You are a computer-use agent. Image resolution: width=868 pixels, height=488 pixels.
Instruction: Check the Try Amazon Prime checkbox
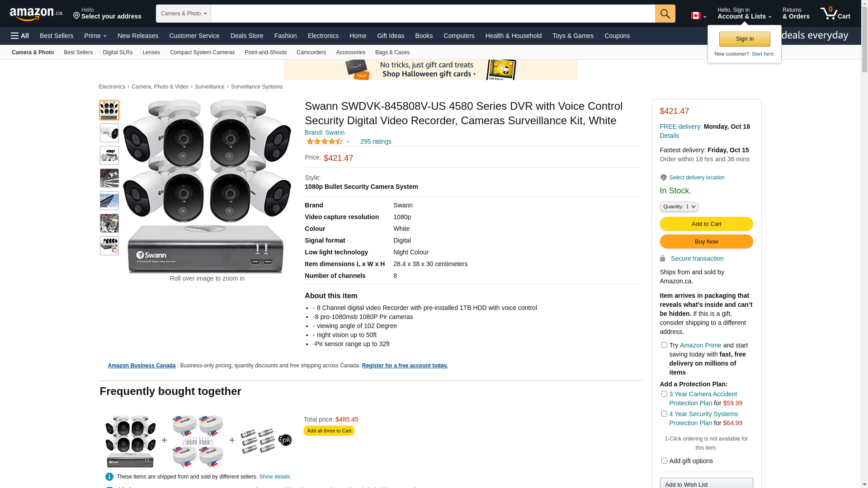point(664,345)
